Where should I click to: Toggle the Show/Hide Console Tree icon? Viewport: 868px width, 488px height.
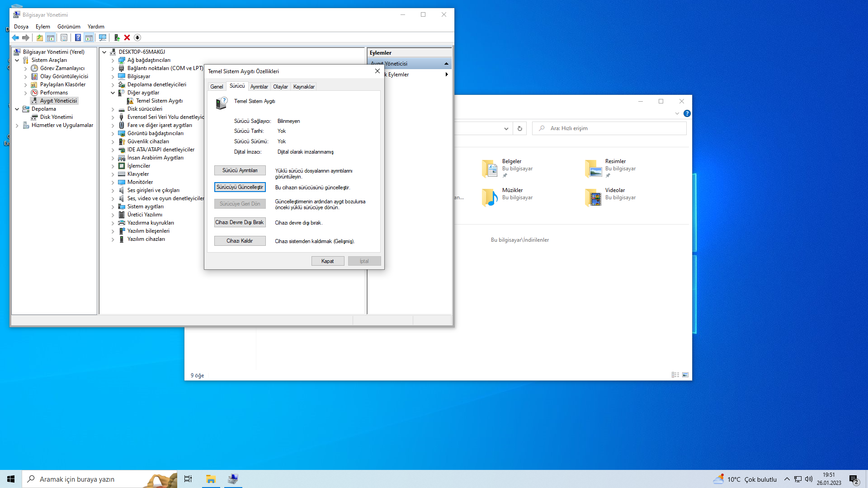[51, 38]
